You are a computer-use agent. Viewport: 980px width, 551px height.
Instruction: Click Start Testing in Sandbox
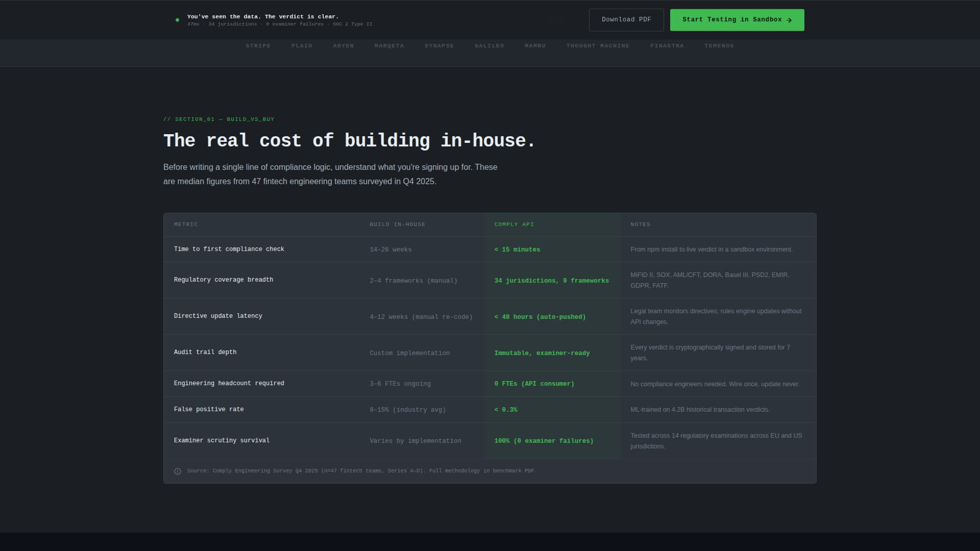pyautogui.click(x=737, y=19)
